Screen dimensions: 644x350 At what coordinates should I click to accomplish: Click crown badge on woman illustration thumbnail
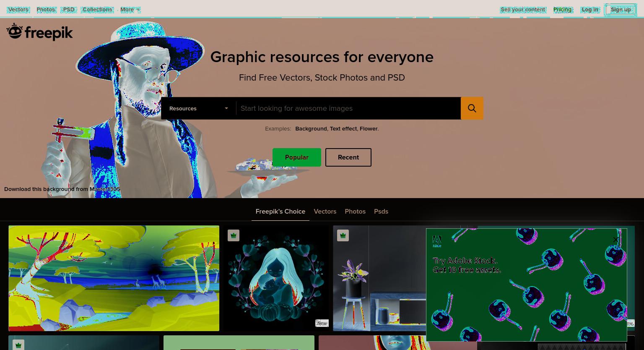click(234, 235)
